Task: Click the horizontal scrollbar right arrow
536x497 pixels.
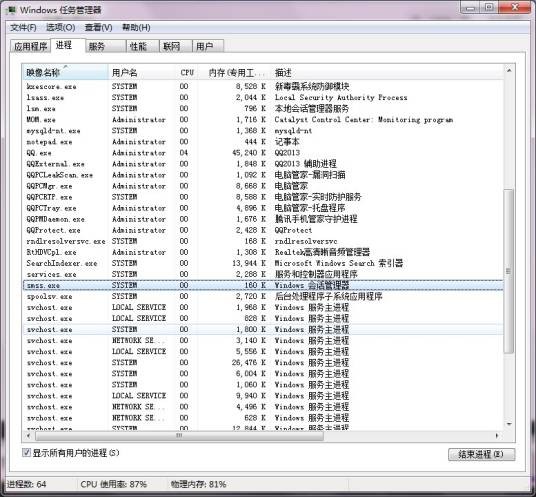Action: click(x=497, y=435)
